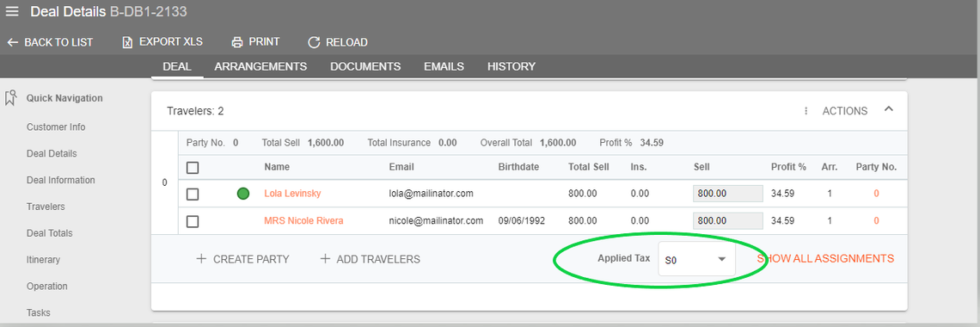
Task: Open the Emails tab
Action: click(444, 66)
